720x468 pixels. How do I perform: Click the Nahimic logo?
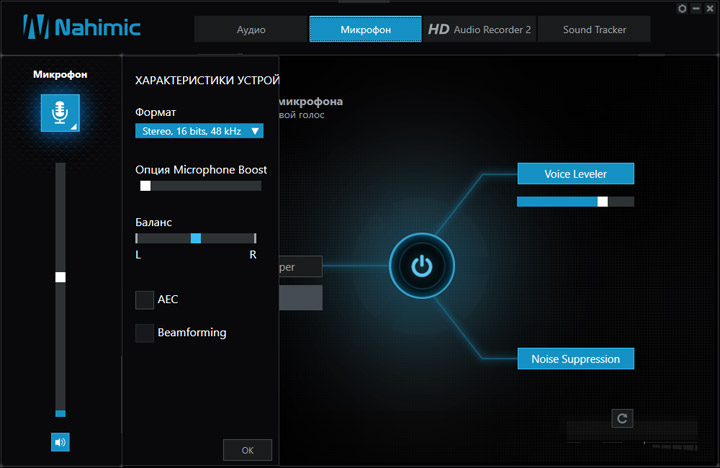click(82, 27)
